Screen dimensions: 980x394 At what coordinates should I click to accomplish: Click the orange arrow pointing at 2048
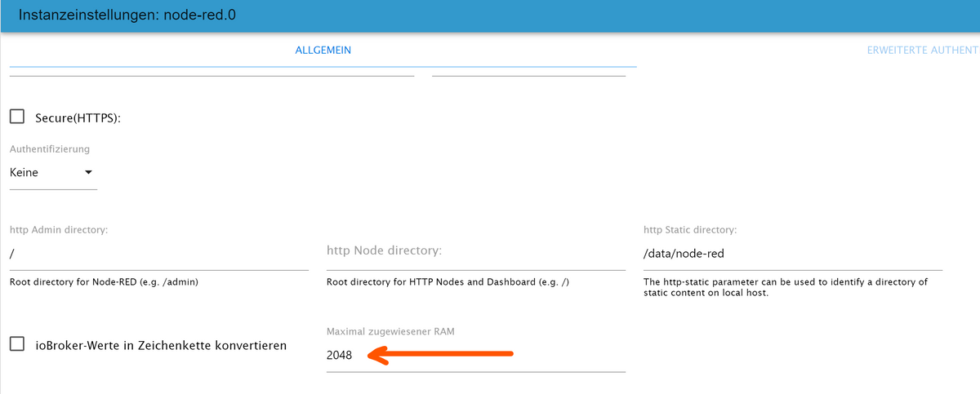441,354
